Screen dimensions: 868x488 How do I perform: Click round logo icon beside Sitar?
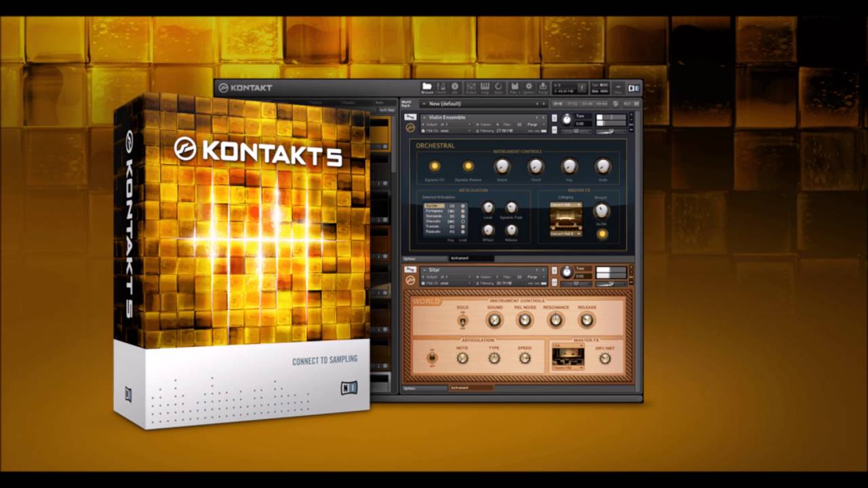[x=410, y=280]
